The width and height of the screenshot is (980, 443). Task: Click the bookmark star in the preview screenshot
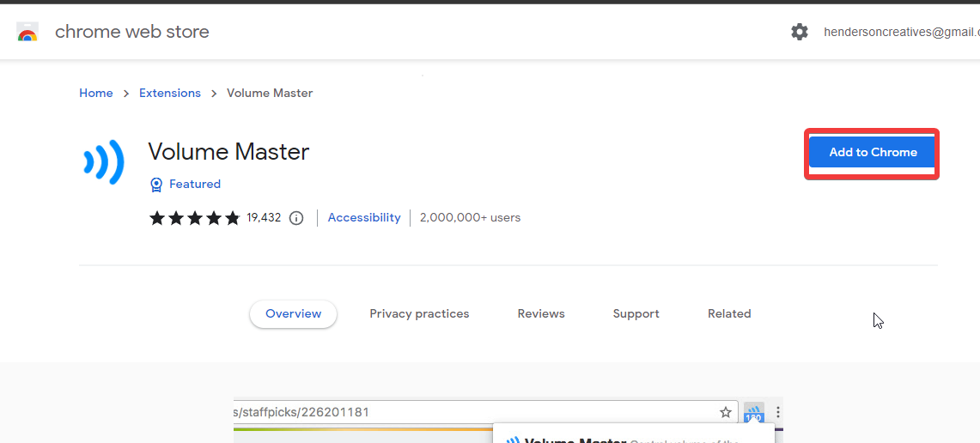(725, 412)
